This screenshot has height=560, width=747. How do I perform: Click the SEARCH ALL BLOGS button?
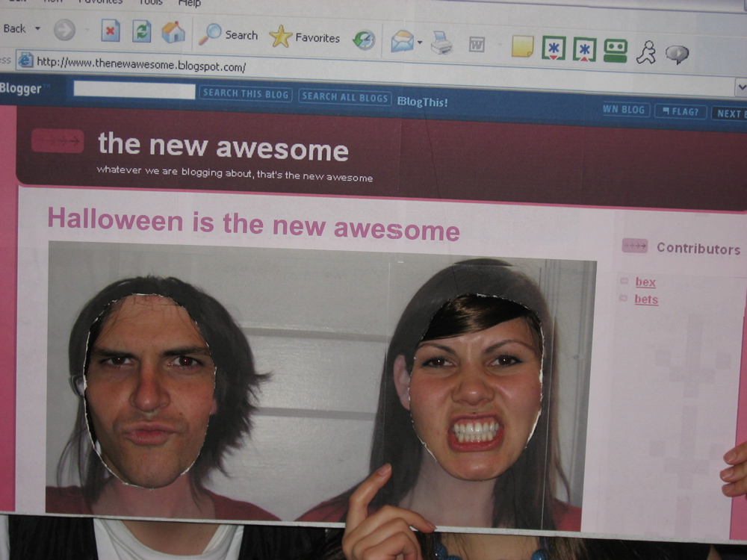[x=345, y=97]
